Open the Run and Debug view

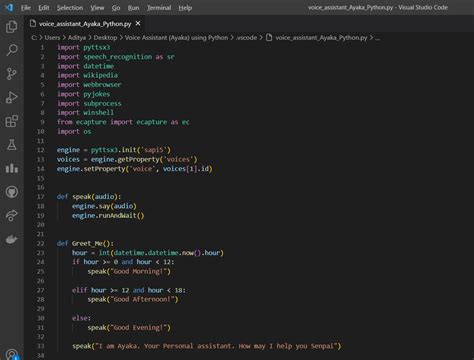point(12,97)
